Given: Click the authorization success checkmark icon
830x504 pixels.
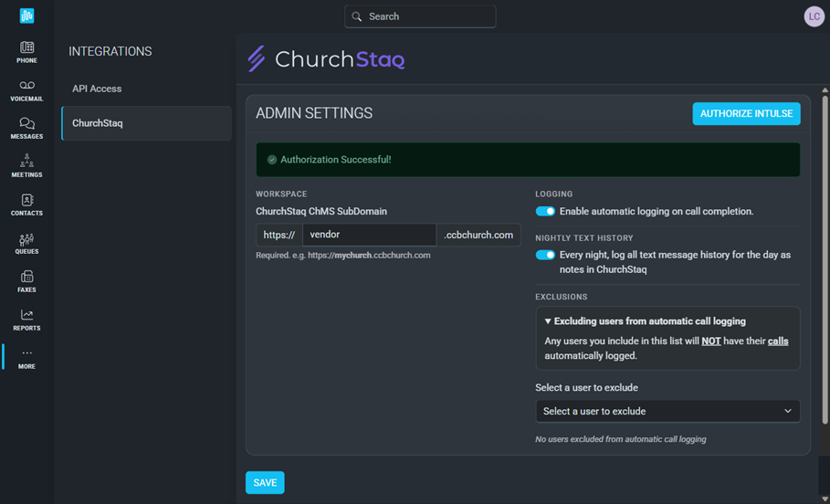Looking at the screenshot, I should pos(272,160).
